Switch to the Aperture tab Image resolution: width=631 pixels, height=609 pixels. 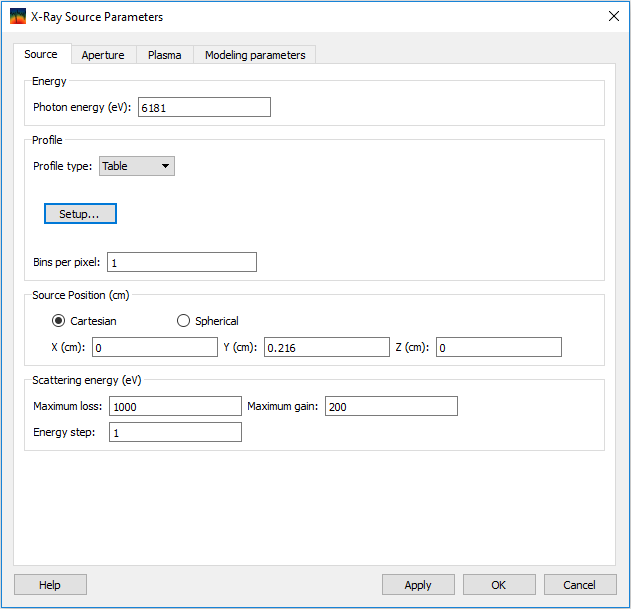pos(103,55)
